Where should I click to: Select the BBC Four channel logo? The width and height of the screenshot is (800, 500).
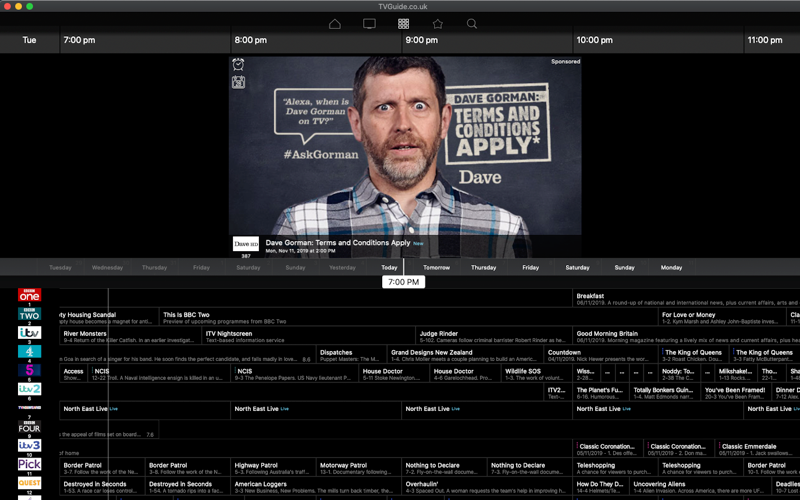point(30,427)
